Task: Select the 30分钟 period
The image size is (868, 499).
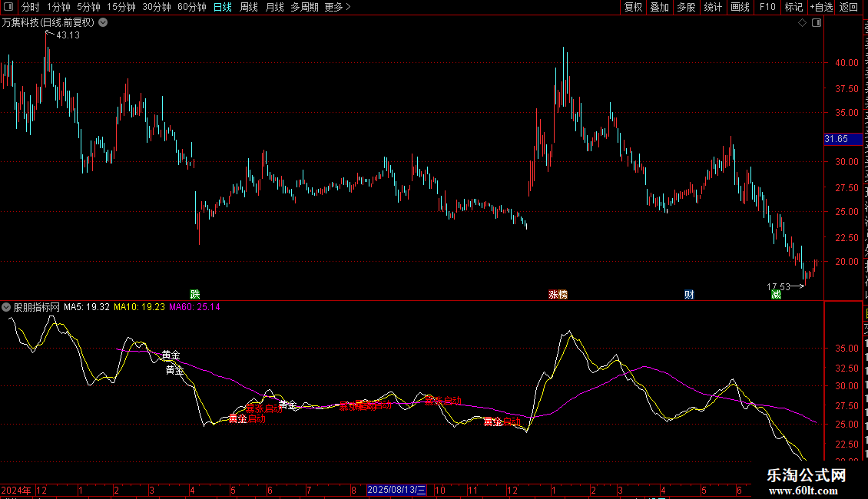Action: coord(157,7)
